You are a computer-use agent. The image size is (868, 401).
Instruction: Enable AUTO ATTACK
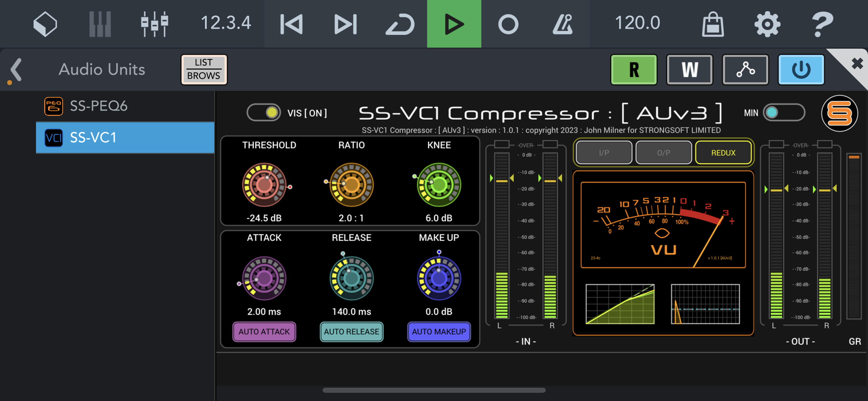[264, 332]
